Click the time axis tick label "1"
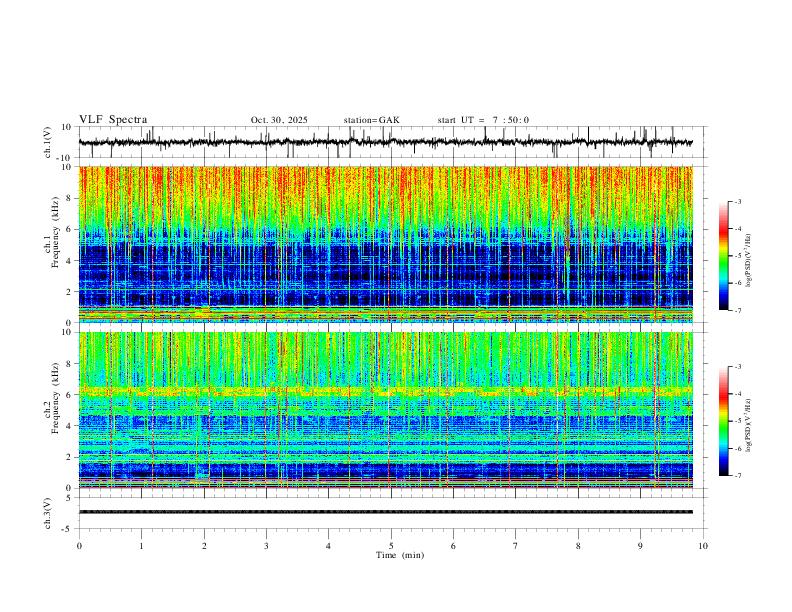The image size is (792, 612). click(x=141, y=546)
